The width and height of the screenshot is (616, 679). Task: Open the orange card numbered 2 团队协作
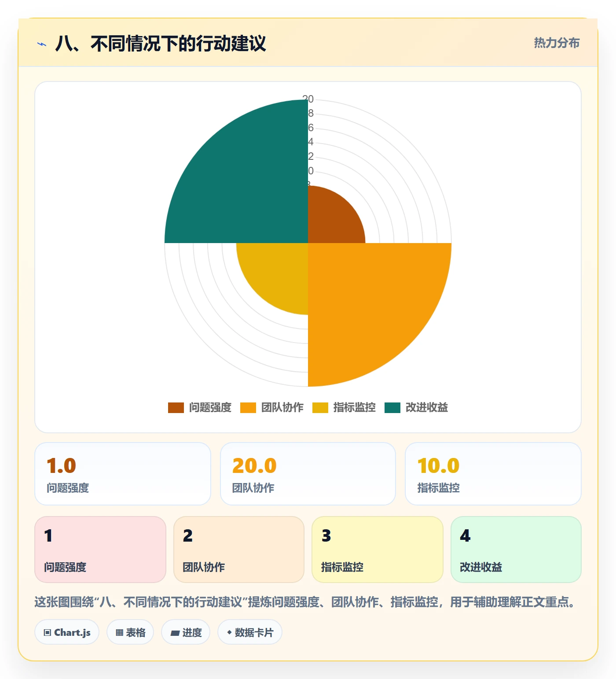click(x=239, y=550)
